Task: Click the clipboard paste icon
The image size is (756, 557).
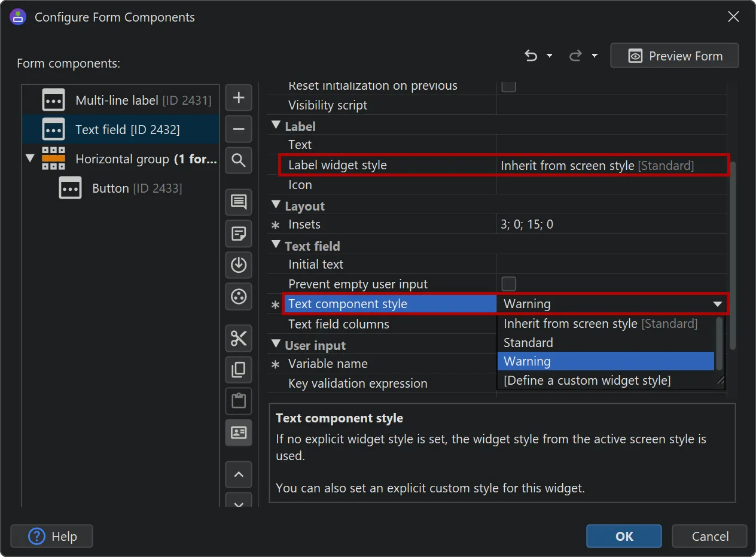Action: pos(239,401)
